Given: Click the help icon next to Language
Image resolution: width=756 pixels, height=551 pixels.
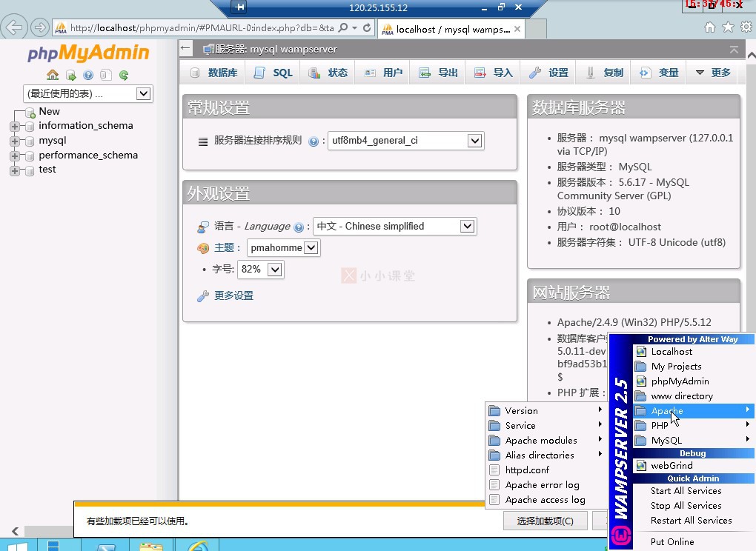Looking at the screenshot, I should click(299, 227).
